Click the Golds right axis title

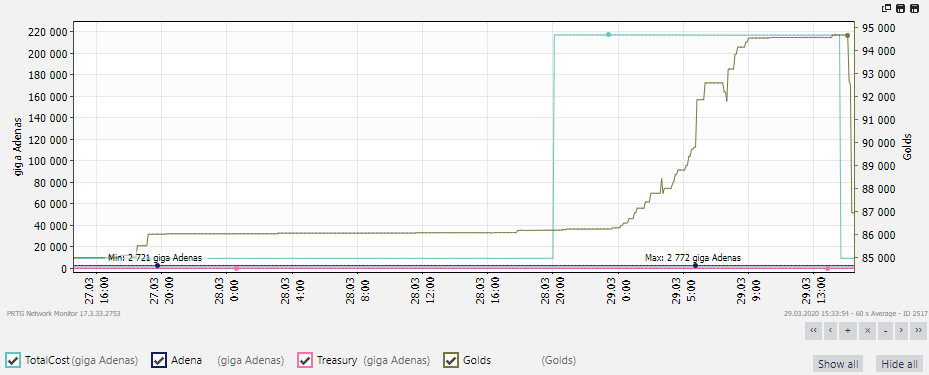pyautogui.click(x=907, y=147)
